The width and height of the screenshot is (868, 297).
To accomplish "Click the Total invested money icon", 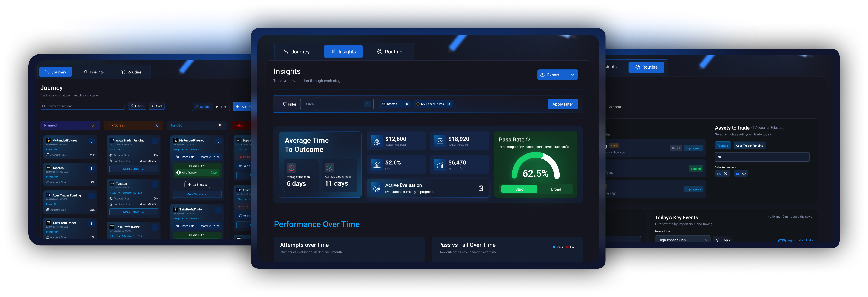I will point(377,141).
